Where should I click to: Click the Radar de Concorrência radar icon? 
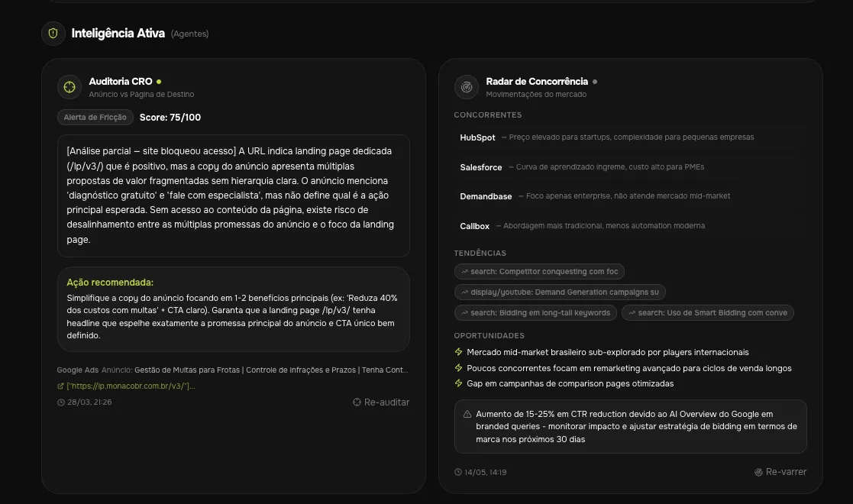coord(467,86)
